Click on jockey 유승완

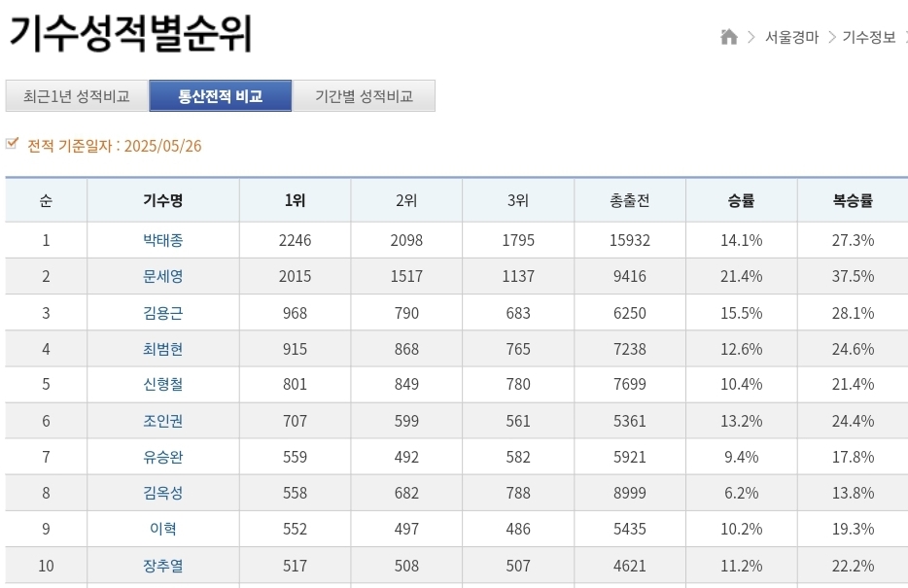point(162,457)
